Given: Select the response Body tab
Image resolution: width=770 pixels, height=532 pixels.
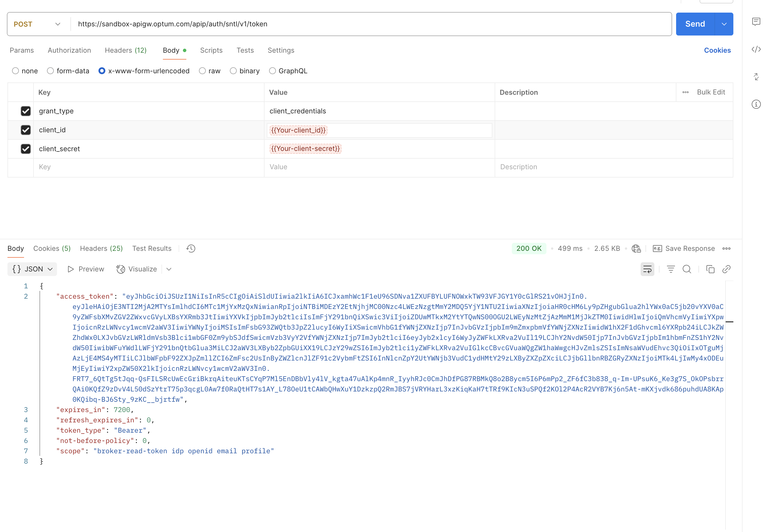Looking at the screenshot, I should (x=16, y=248).
